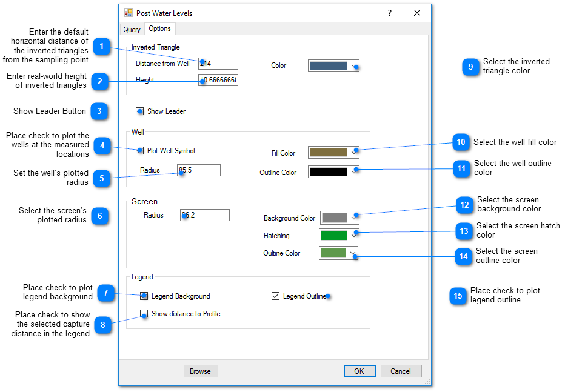The width and height of the screenshot is (565, 392).
Task: Toggle the Legend Background checkbox
Action: (144, 296)
